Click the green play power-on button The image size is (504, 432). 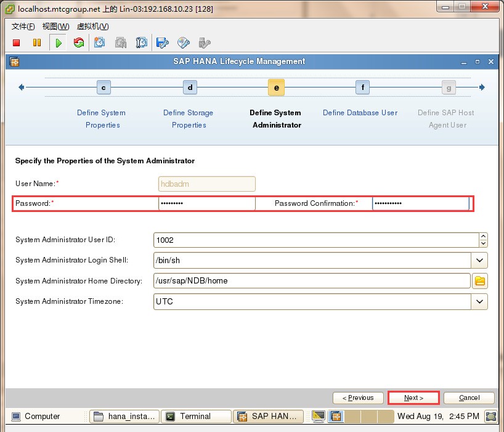pos(58,43)
